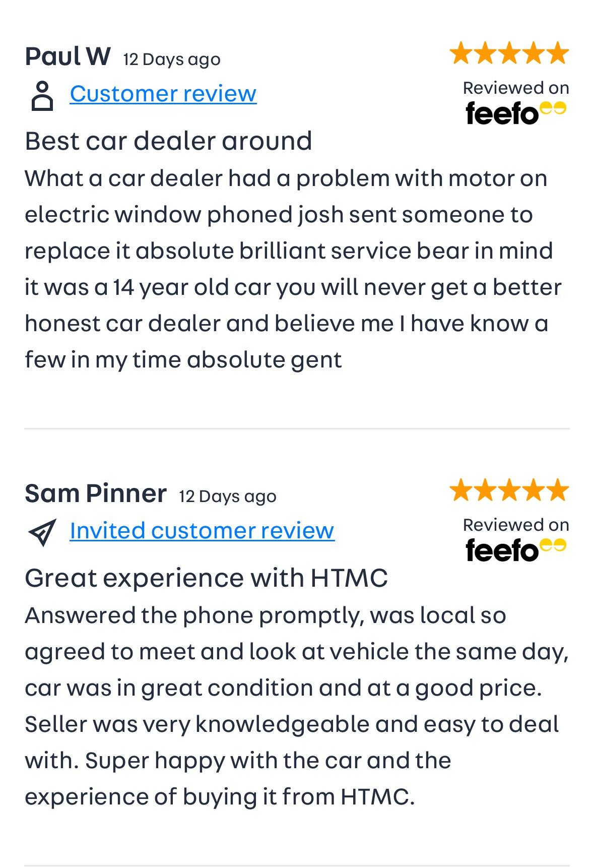Click the Reviewed on label in Sam Pinner's review

click(x=516, y=525)
